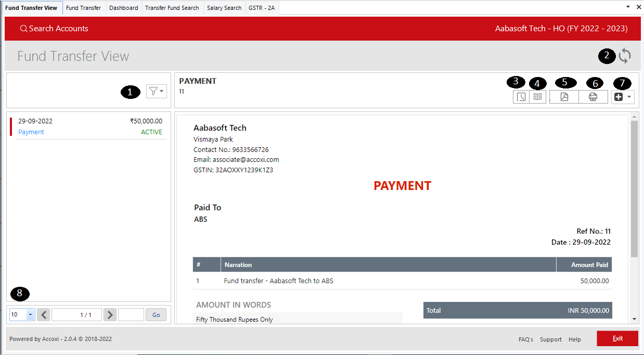Switch to the Fund Transfer tab
The height and width of the screenshot is (355, 644).
pyautogui.click(x=84, y=8)
